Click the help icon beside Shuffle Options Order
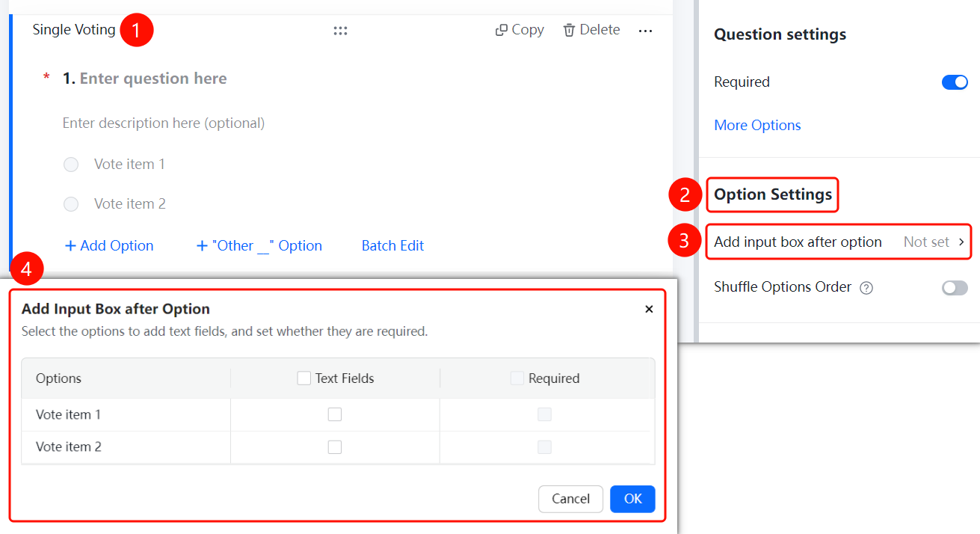This screenshot has width=980, height=534. [866, 288]
